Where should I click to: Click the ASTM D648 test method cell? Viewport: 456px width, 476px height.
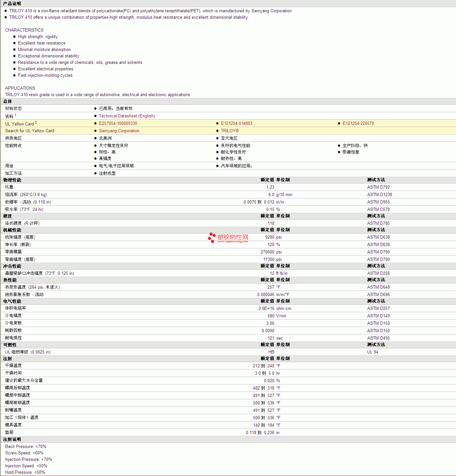(x=378, y=287)
